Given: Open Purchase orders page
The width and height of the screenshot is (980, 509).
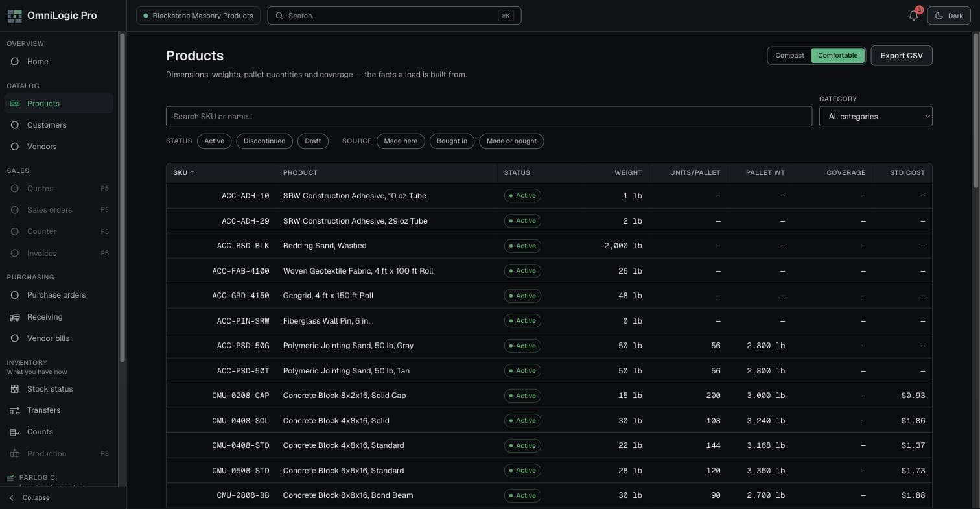Looking at the screenshot, I should tap(59, 295).
